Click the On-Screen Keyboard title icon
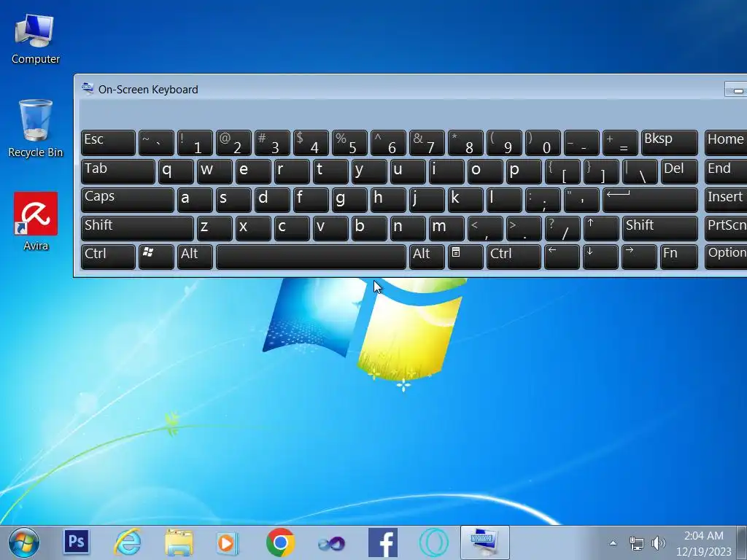Viewport: 747px width, 560px height. click(88, 88)
